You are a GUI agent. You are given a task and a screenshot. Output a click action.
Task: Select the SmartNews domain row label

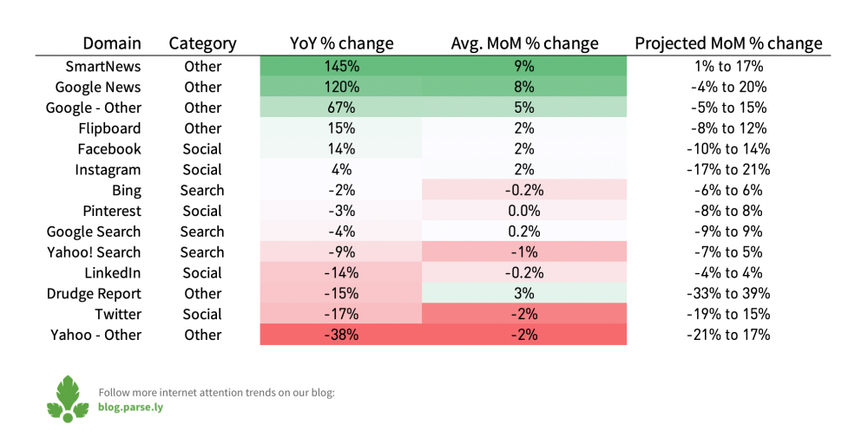point(103,67)
